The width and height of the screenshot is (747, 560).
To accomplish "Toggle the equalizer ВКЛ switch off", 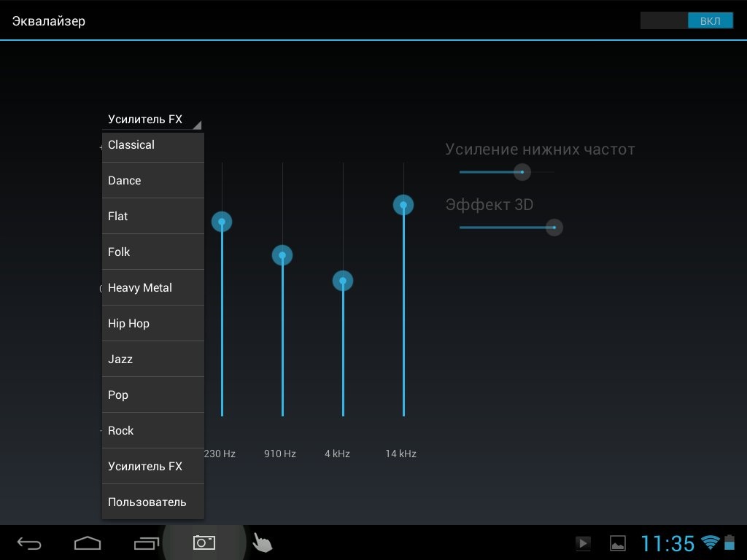I will point(686,21).
